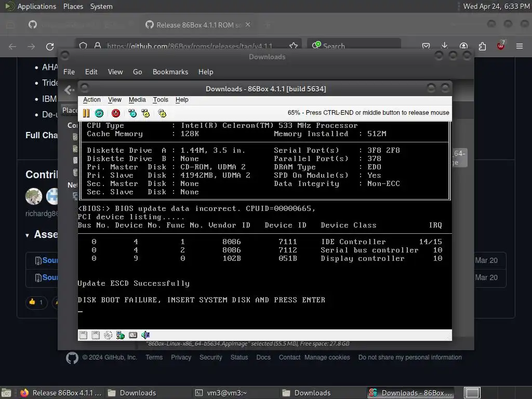The image size is (532, 399).
Task: Open the 86Box Media menu
Action: pos(137,100)
